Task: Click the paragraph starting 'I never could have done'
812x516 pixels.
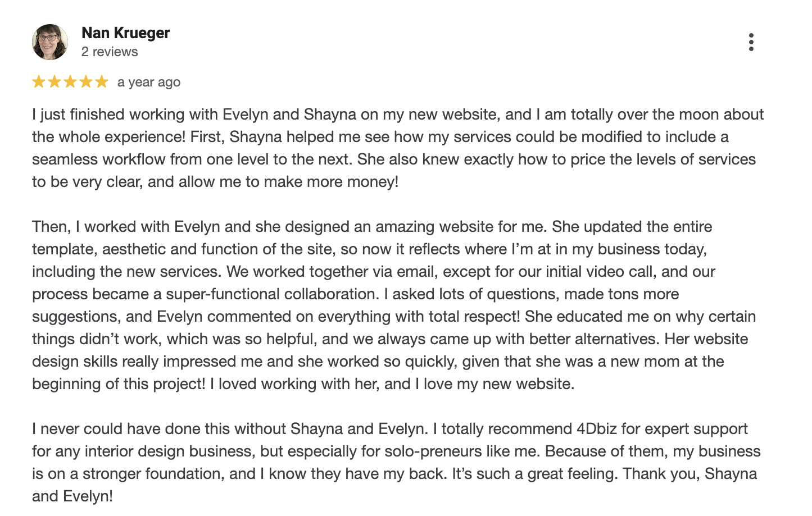Action: [396, 463]
